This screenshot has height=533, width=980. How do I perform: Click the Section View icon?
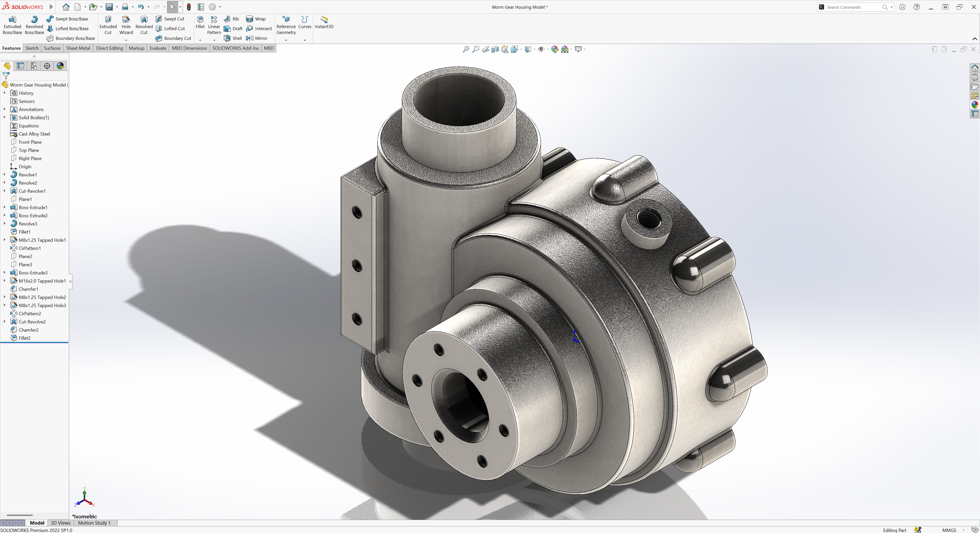(x=495, y=49)
